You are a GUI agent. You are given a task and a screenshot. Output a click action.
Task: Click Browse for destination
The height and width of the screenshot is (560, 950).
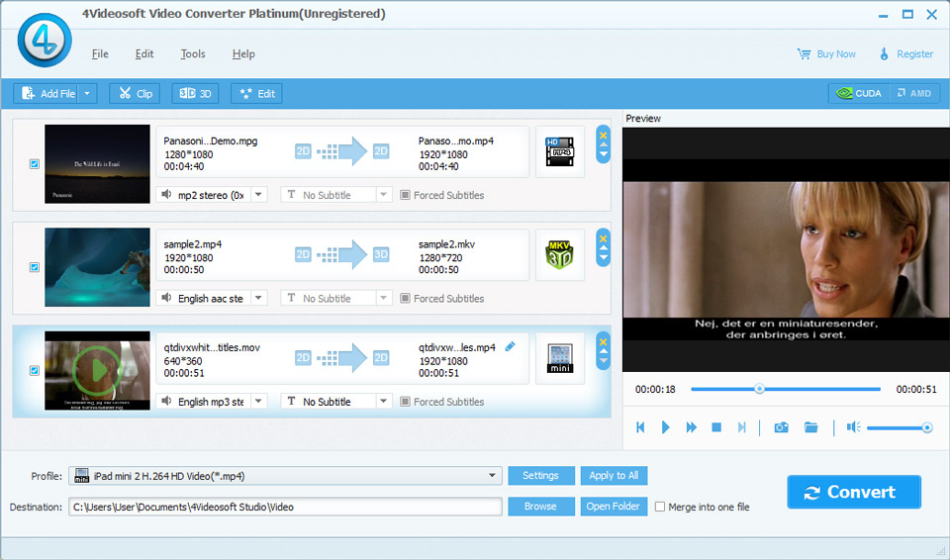coord(541,507)
